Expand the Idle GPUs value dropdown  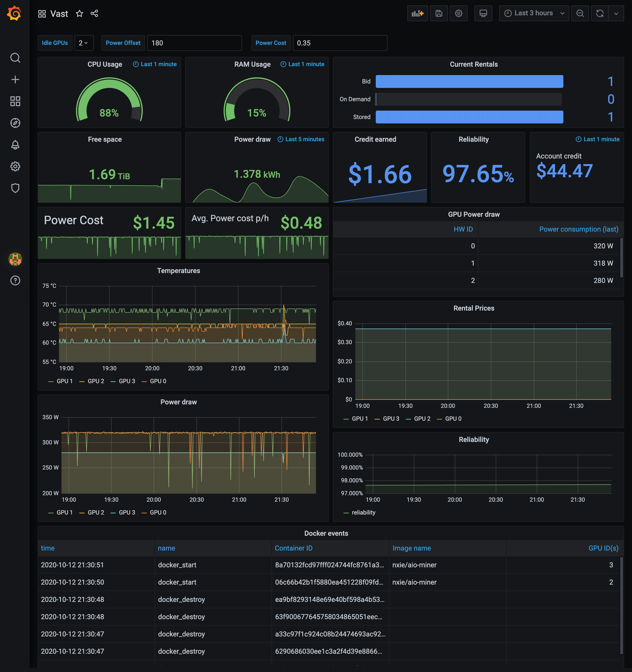pos(83,43)
